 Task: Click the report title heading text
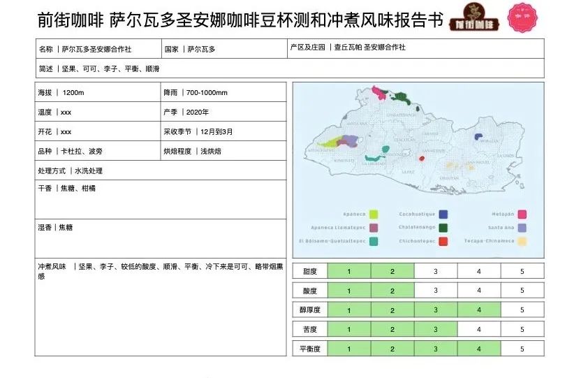tap(241, 20)
